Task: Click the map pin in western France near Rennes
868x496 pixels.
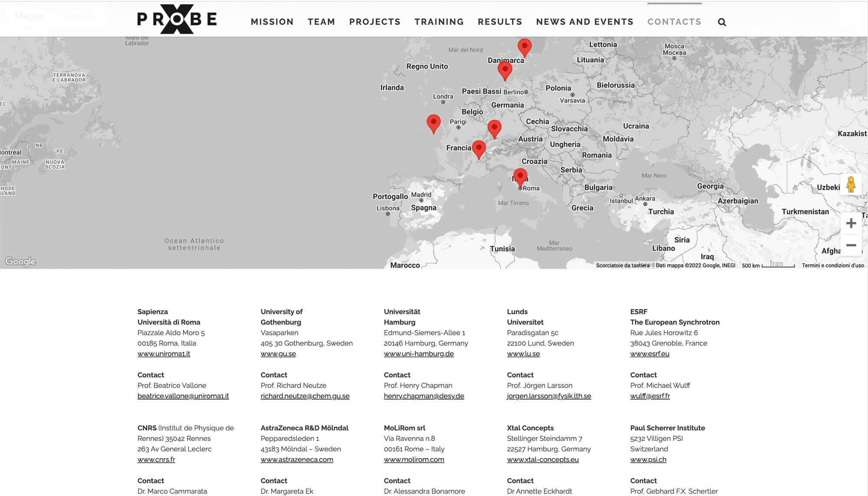Action: click(x=433, y=124)
